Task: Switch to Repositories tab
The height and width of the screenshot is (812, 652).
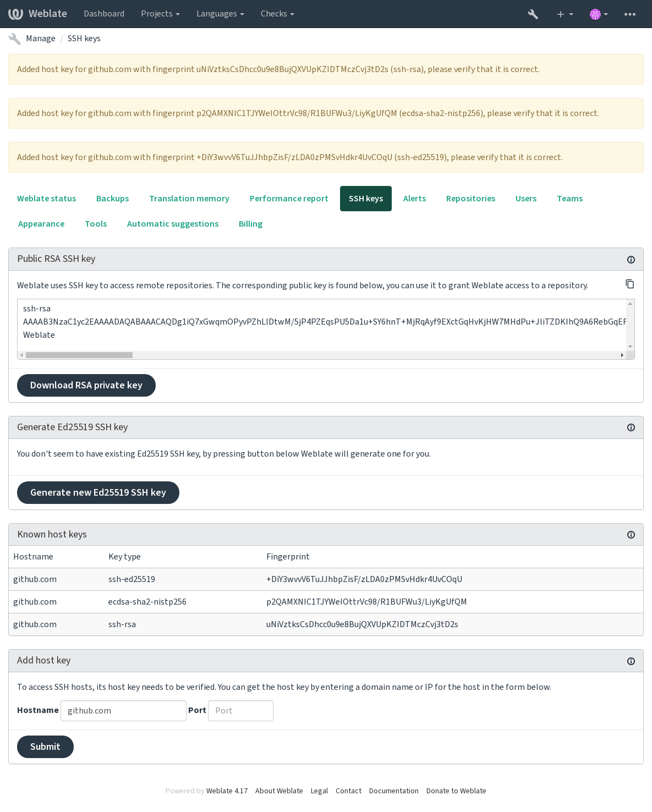Action: 470,199
